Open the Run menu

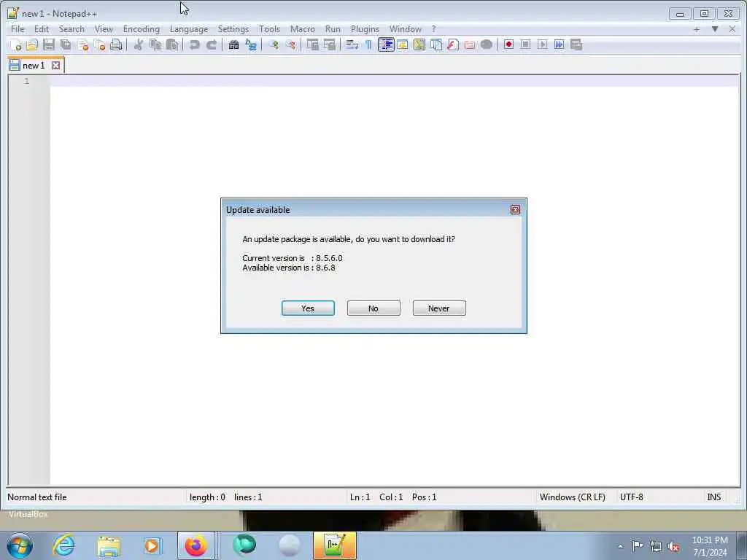[333, 29]
